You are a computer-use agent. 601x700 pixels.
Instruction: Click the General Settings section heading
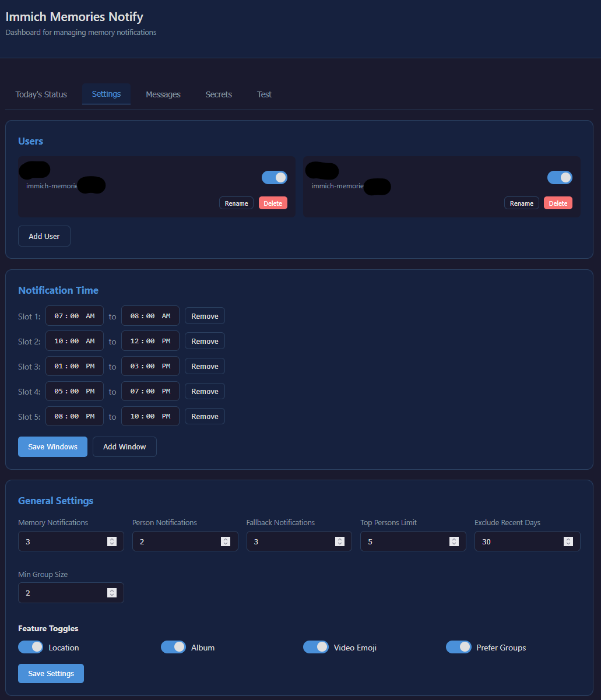56,501
